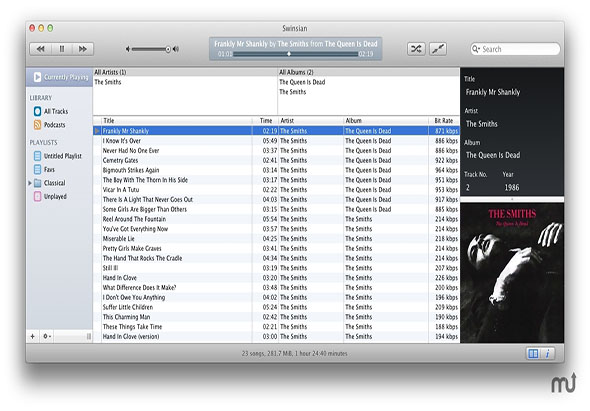
Task: Adjust the volume slider knob
Action: 168,49
